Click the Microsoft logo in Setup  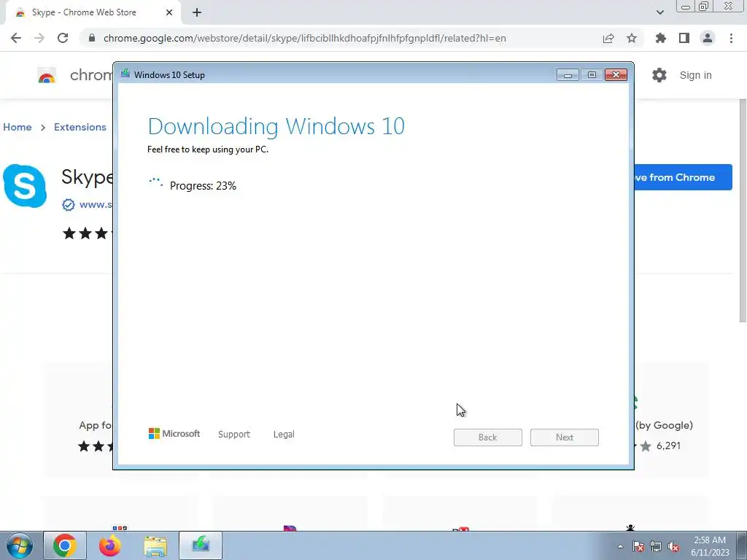(x=174, y=434)
